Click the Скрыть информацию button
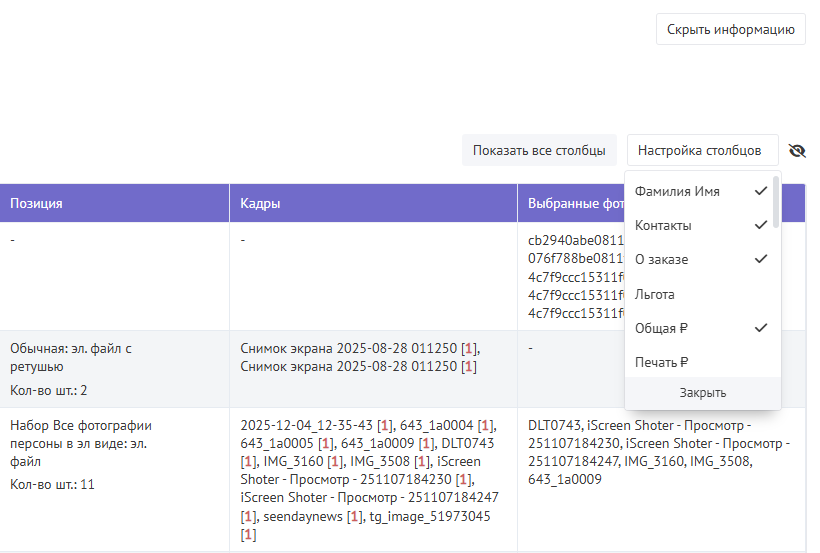This screenshot has width=820, height=553. [x=730, y=29]
